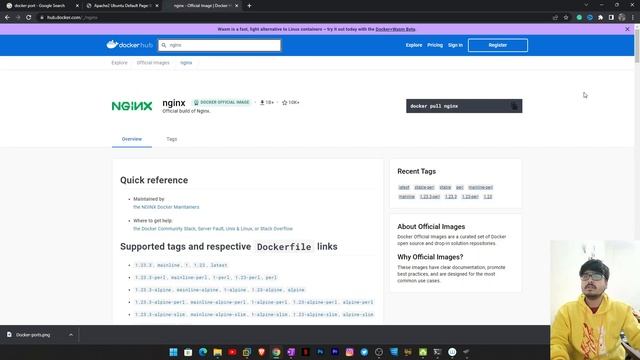Screen dimensions: 640x360
Task: Expand the tab search chevron
Action: tap(586, 5)
